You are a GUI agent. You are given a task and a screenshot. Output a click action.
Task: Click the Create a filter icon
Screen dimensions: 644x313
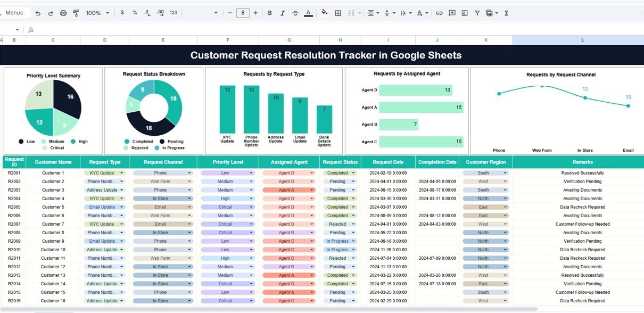[x=477, y=13]
